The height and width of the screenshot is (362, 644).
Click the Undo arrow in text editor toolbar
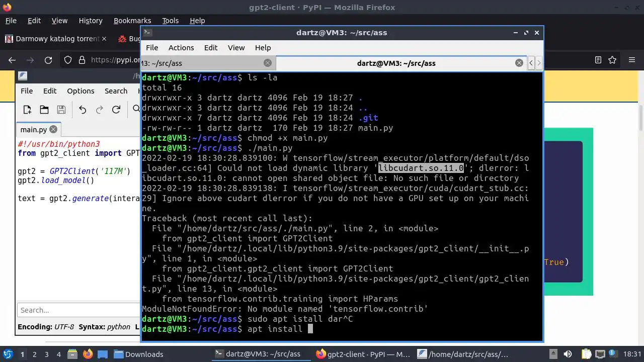(x=83, y=110)
